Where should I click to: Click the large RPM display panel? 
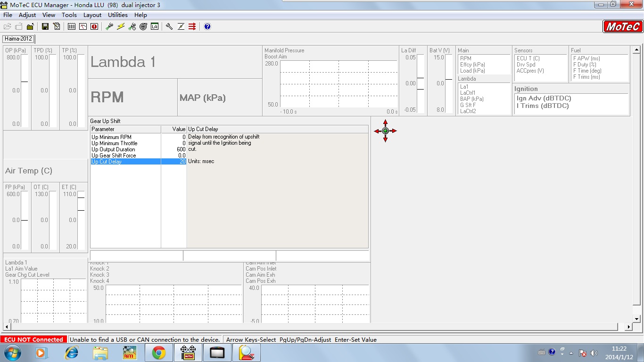(132, 97)
